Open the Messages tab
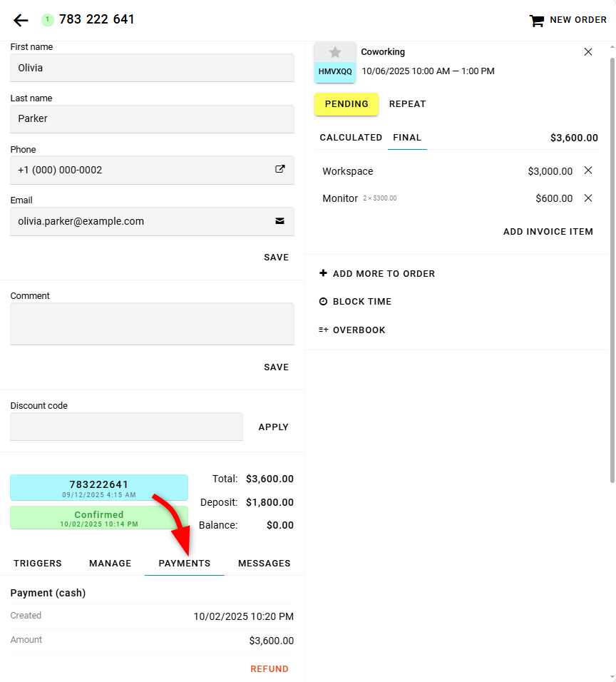Screen dimensions: 616x682 (x=264, y=564)
